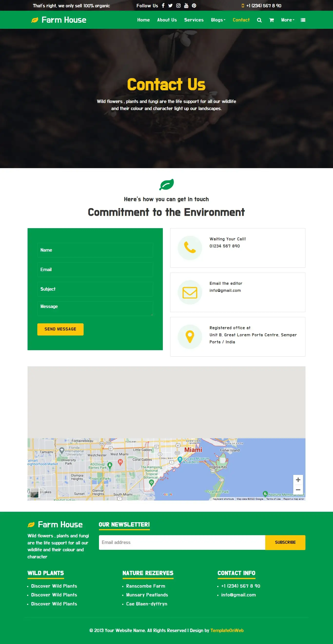The height and width of the screenshot is (644, 333).
Task: Select the Contact nav item
Action: (x=241, y=20)
